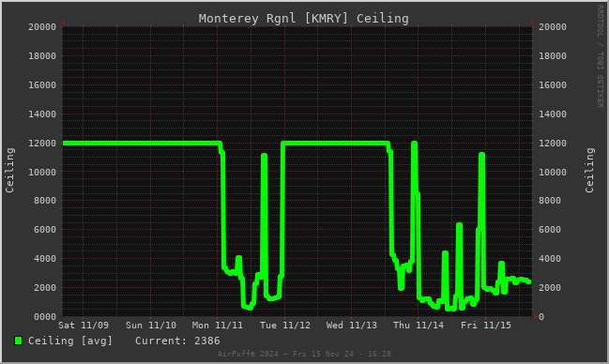
Task: Click the left vertical Ceiling axis title
Action: click(x=9, y=170)
